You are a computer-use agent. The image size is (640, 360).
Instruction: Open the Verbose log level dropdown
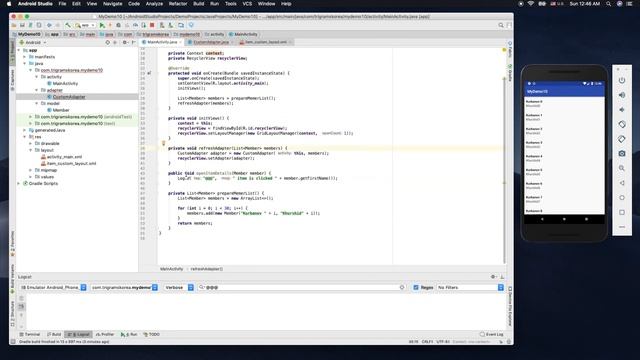179,287
